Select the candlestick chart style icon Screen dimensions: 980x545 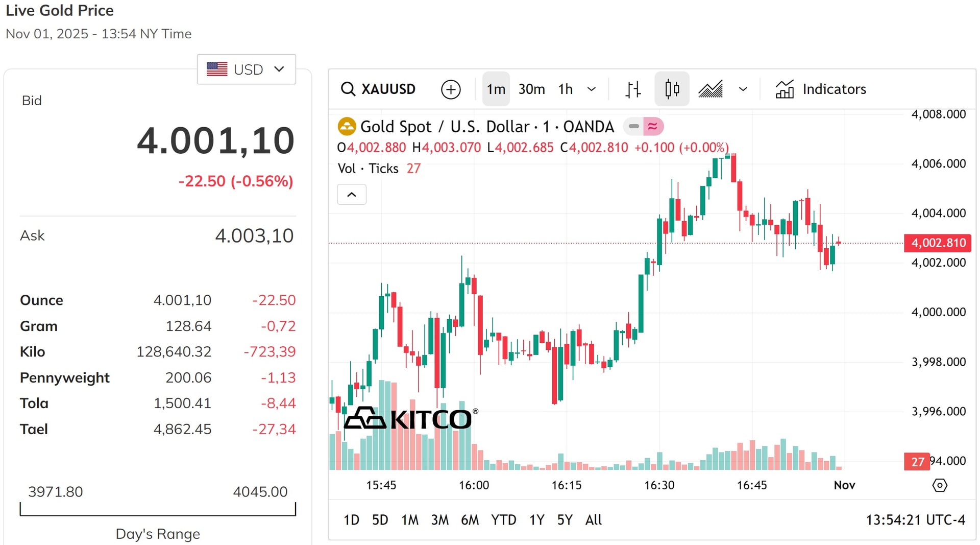(x=672, y=89)
